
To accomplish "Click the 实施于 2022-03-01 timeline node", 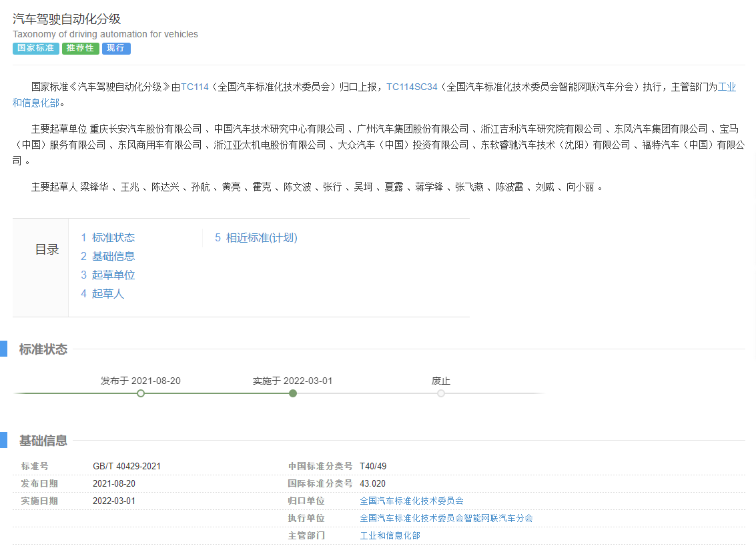I will point(293,393).
